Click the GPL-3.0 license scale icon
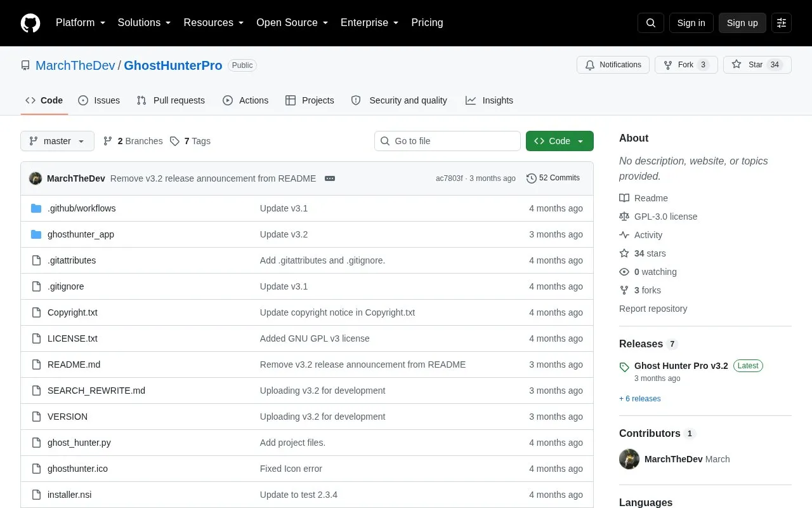Image resolution: width=812 pixels, height=508 pixels. [x=624, y=217]
